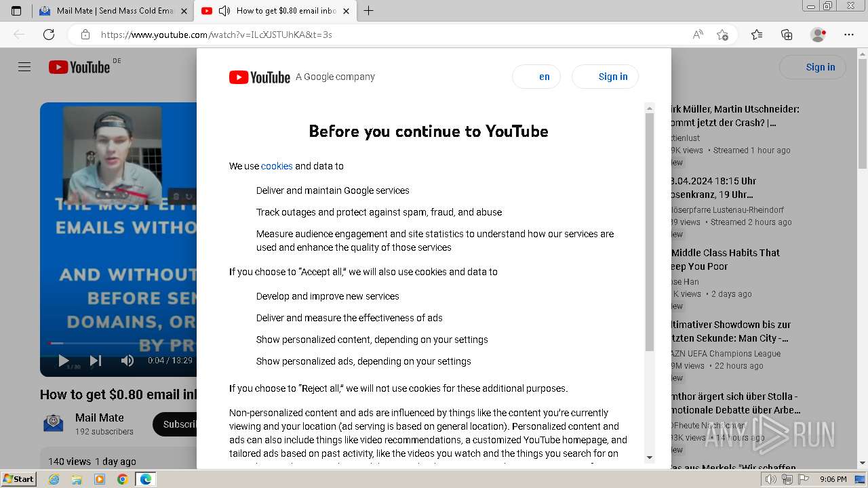868x488 pixels.
Task: Add this page to favorites
Action: point(723,35)
